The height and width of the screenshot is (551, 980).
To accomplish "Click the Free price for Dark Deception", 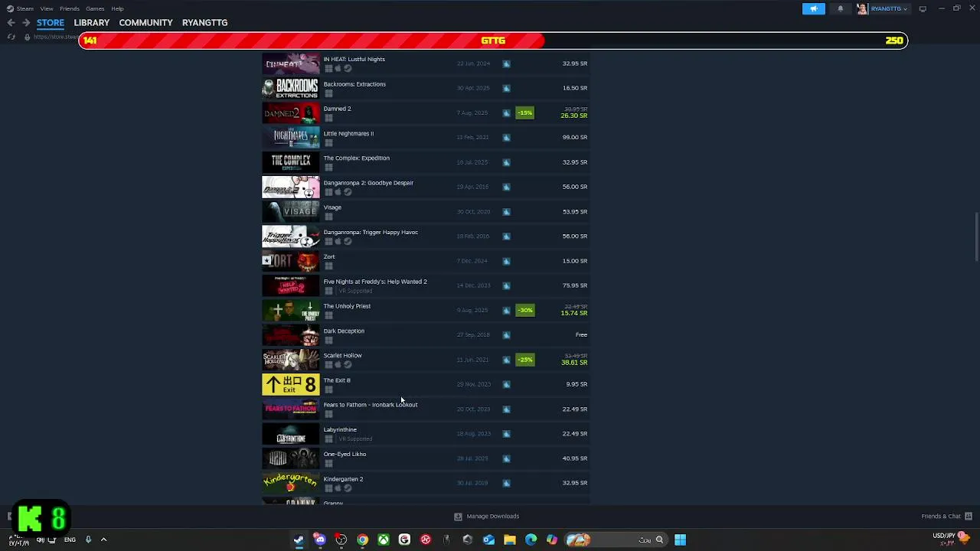I will (x=581, y=334).
